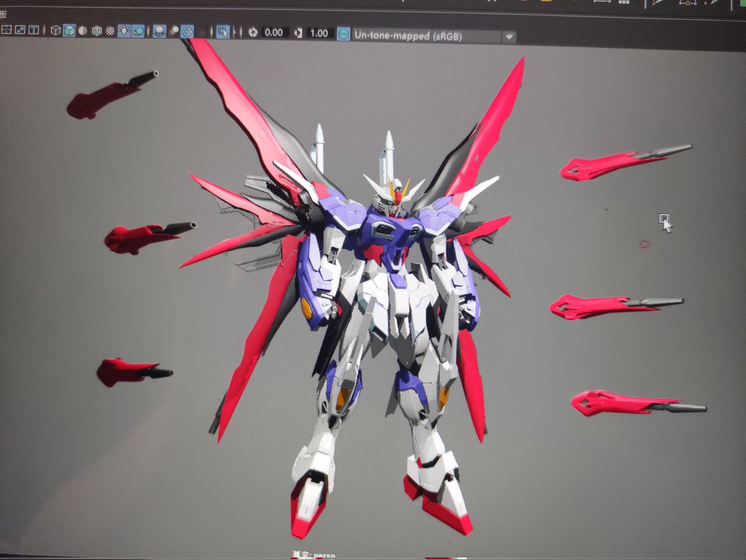Toggle Isolate Select in panel toolbar
This screenshot has height=560, width=746.
[x=223, y=32]
